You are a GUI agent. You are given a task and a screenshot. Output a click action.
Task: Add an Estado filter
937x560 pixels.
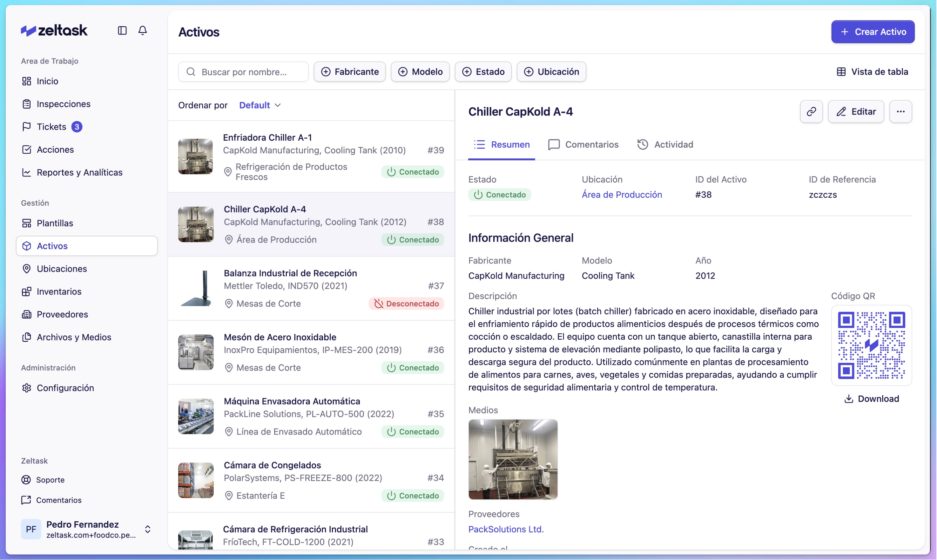483,71
